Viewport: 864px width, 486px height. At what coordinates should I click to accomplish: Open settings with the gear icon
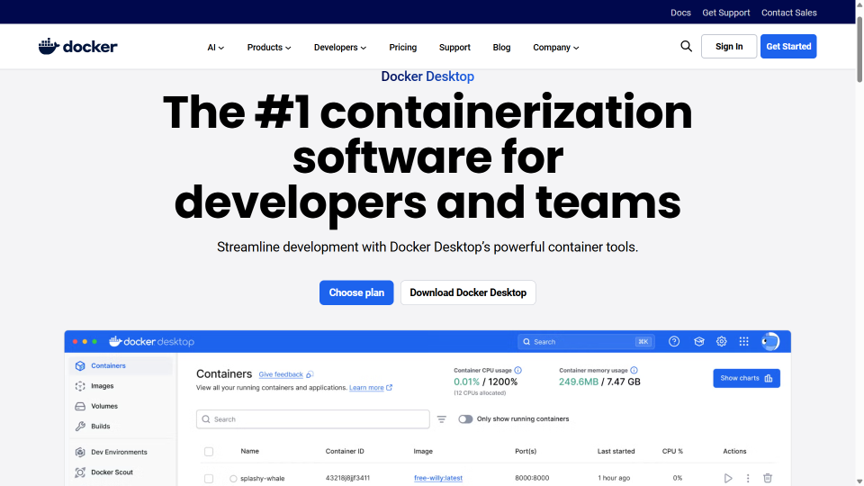(x=721, y=342)
